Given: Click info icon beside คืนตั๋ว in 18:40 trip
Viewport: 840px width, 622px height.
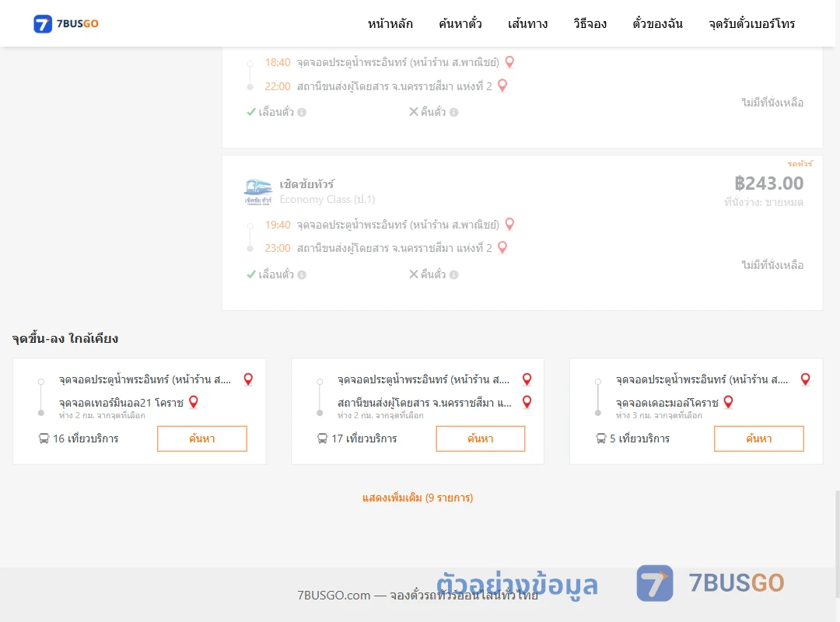Looking at the screenshot, I should [x=453, y=113].
